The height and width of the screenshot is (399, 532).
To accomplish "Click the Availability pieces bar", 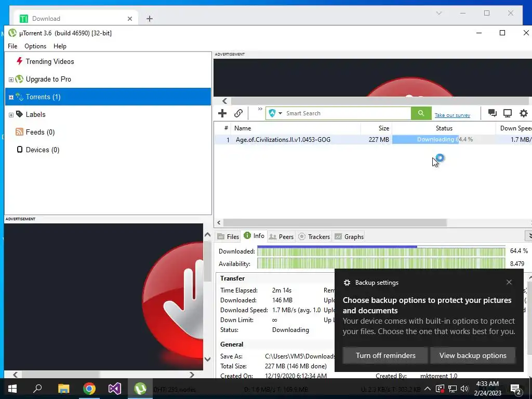I will (x=381, y=263).
